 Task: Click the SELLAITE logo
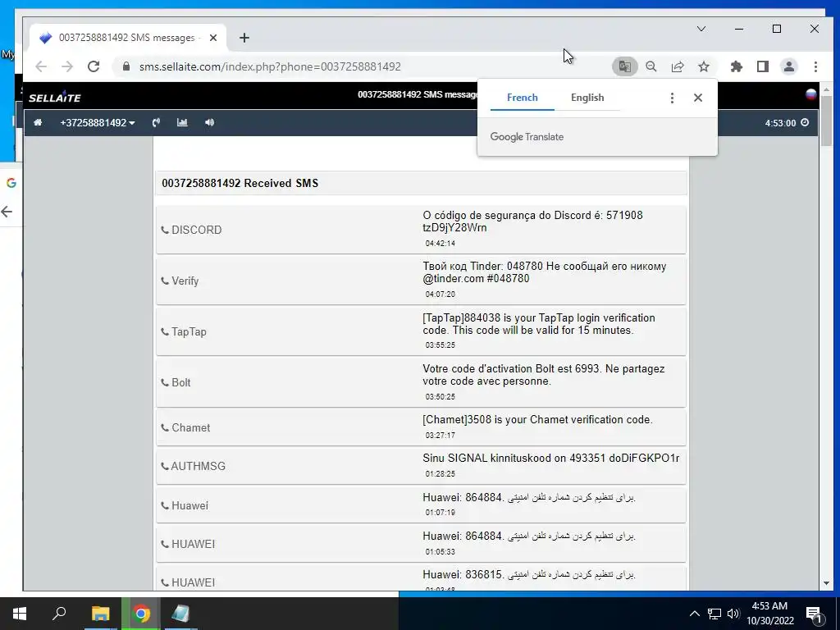click(x=55, y=97)
